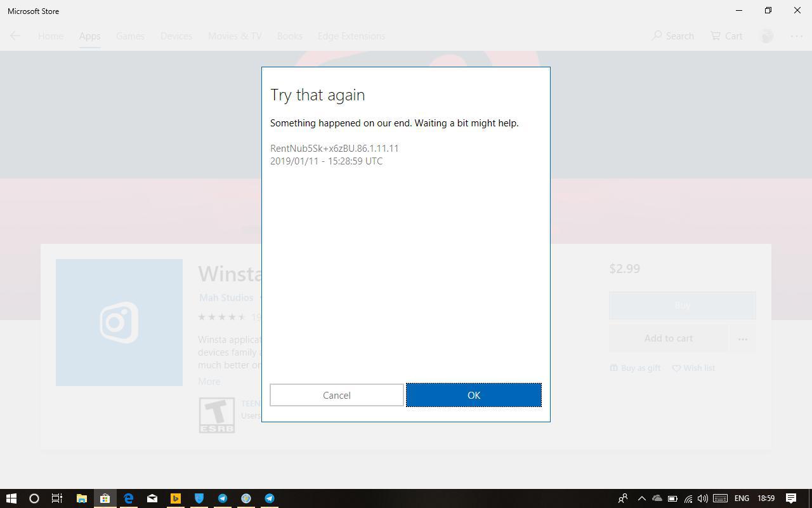Click Microsoft Store taskbar icon
This screenshot has width=812, height=508.
[x=105, y=498]
